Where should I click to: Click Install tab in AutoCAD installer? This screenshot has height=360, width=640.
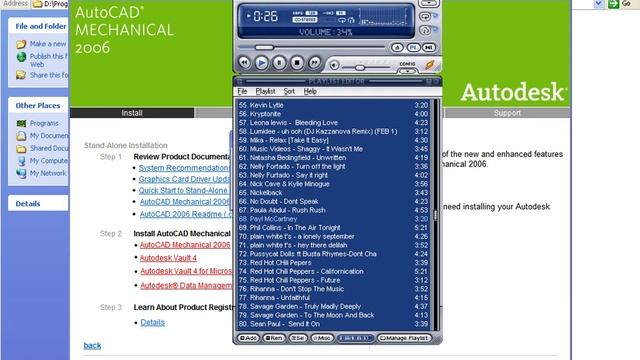pos(132,113)
